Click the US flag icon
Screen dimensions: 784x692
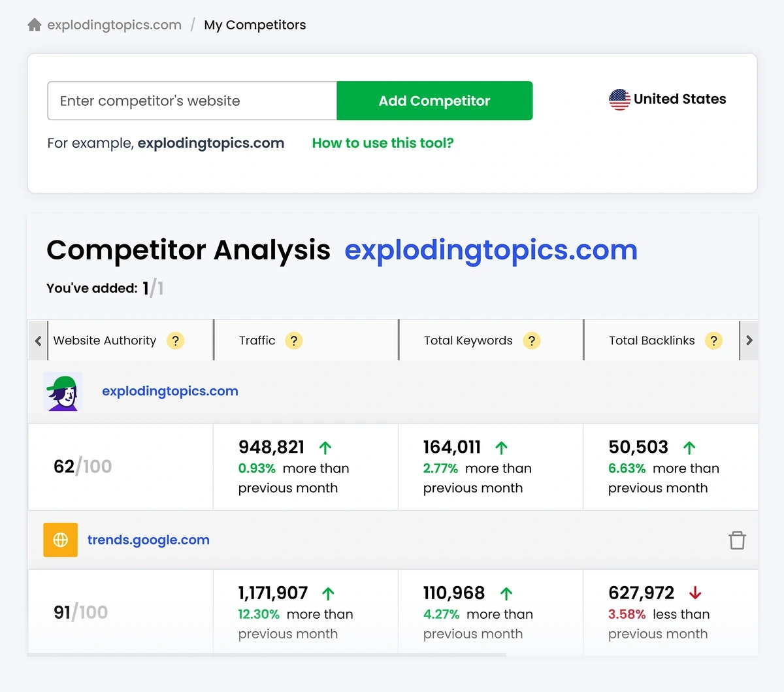(x=619, y=99)
